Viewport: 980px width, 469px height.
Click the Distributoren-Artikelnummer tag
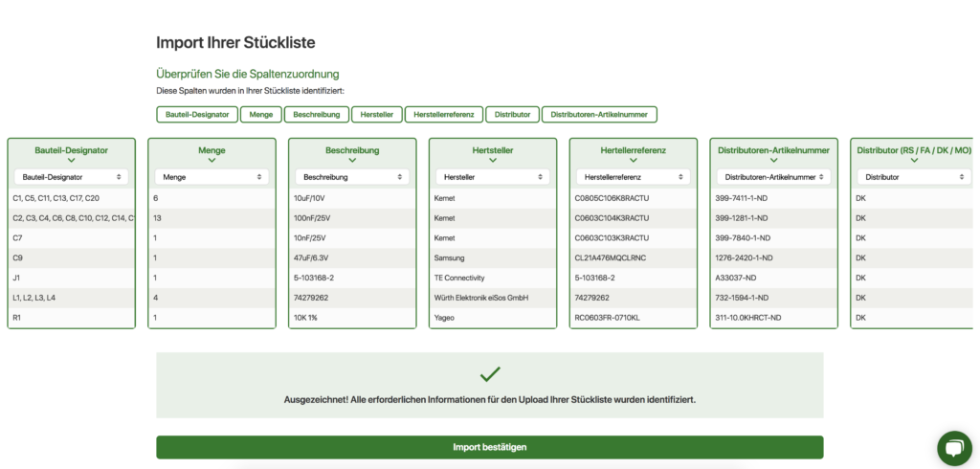599,115
